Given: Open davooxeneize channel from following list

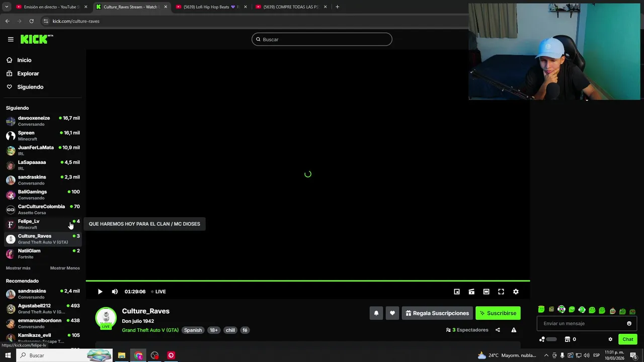Looking at the screenshot, I should coord(43,121).
